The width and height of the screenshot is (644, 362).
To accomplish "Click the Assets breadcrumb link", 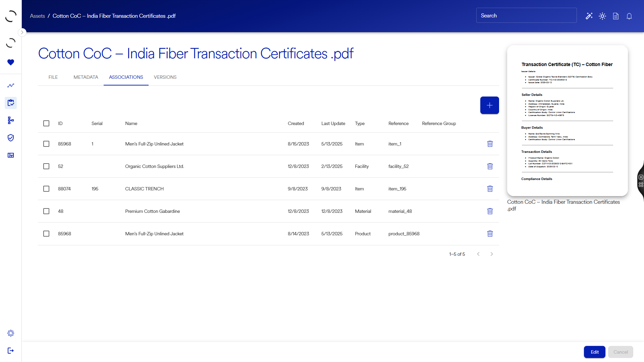I will 37,16.
